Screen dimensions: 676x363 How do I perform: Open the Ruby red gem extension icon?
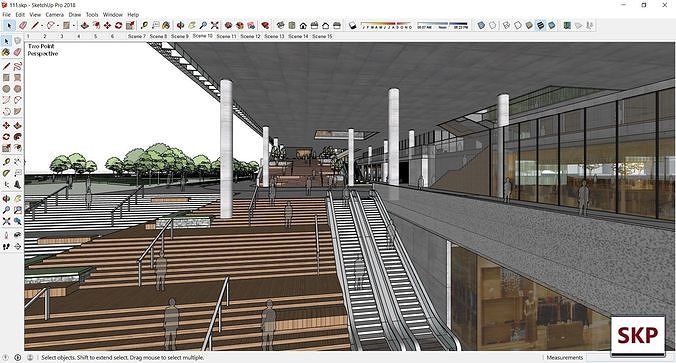(265, 25)
